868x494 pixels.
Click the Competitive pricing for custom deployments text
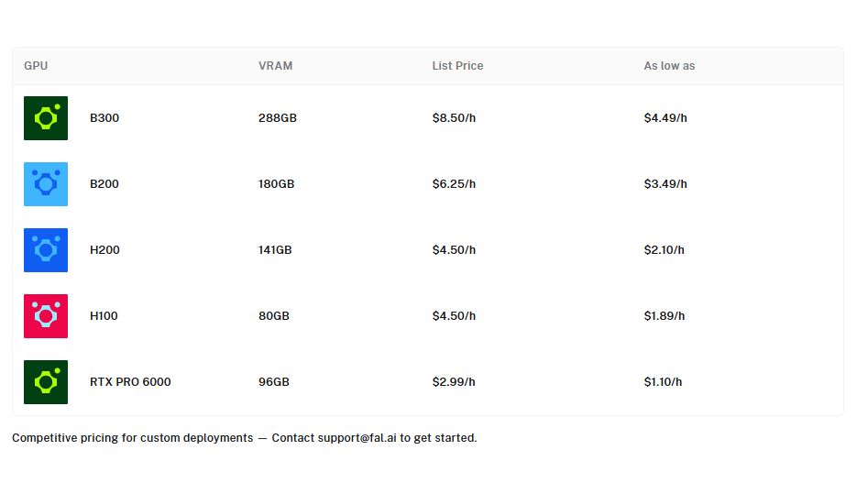click(x=132, y=438)
